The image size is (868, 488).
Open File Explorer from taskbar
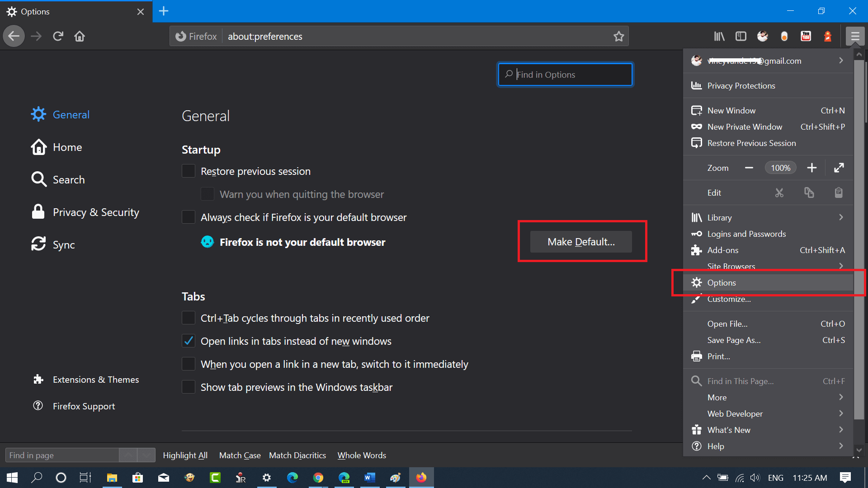coord(112,478)
